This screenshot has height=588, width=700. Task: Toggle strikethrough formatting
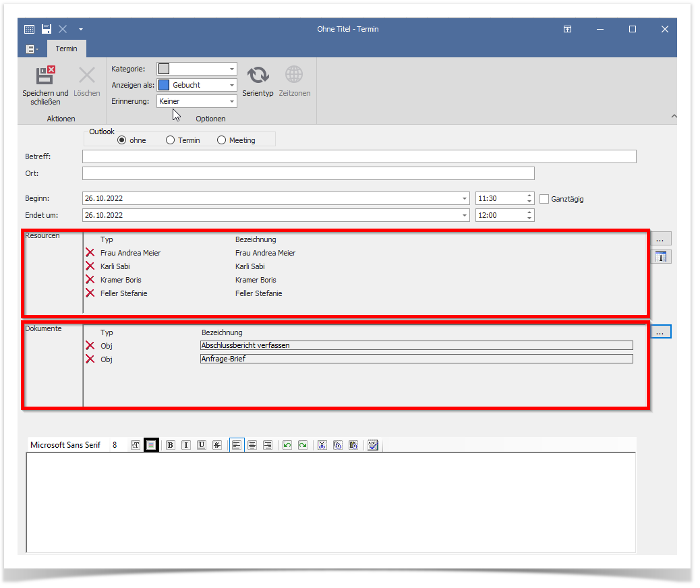(x=217, y=445)
